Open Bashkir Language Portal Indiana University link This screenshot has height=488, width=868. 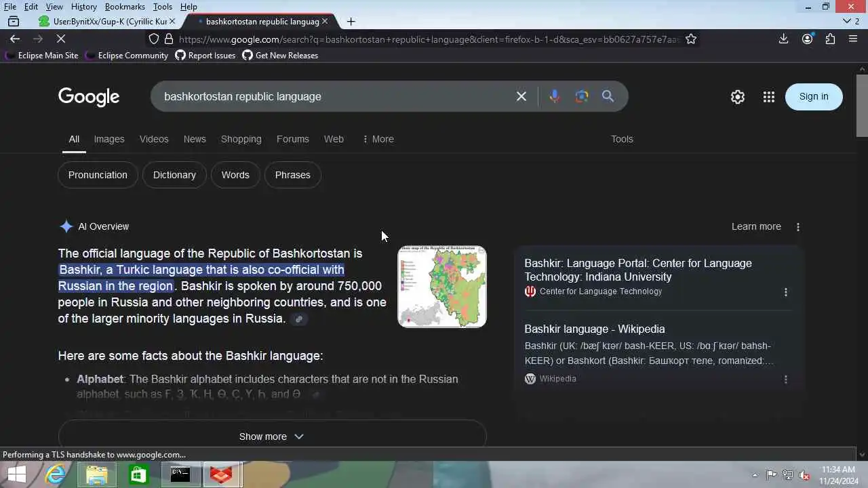tap(638, 270)
